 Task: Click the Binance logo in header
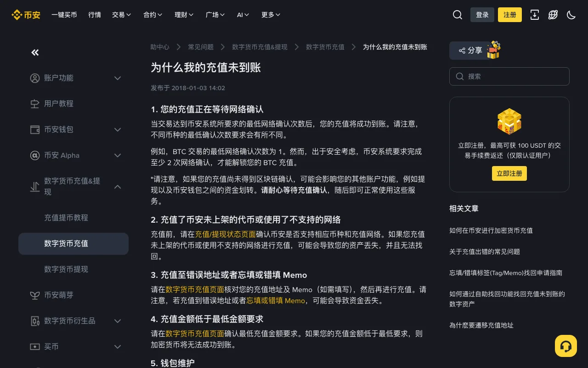pyautogui.click(x=26, y=15)
